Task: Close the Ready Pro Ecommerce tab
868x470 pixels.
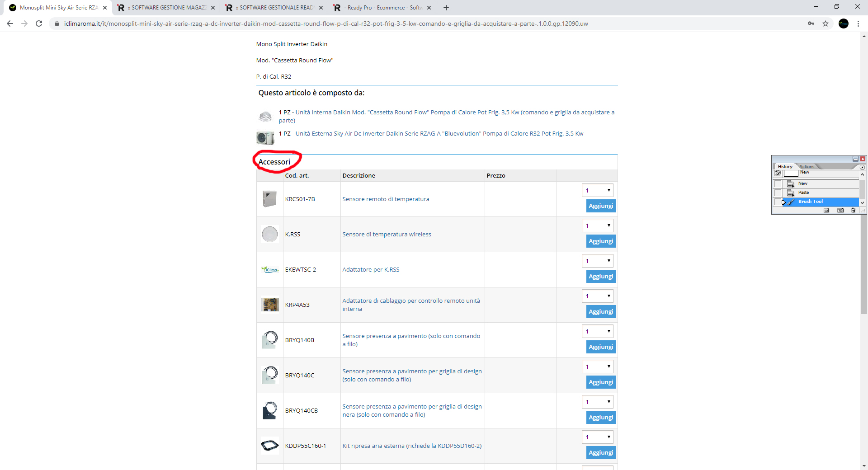Action: click(429, 8)
